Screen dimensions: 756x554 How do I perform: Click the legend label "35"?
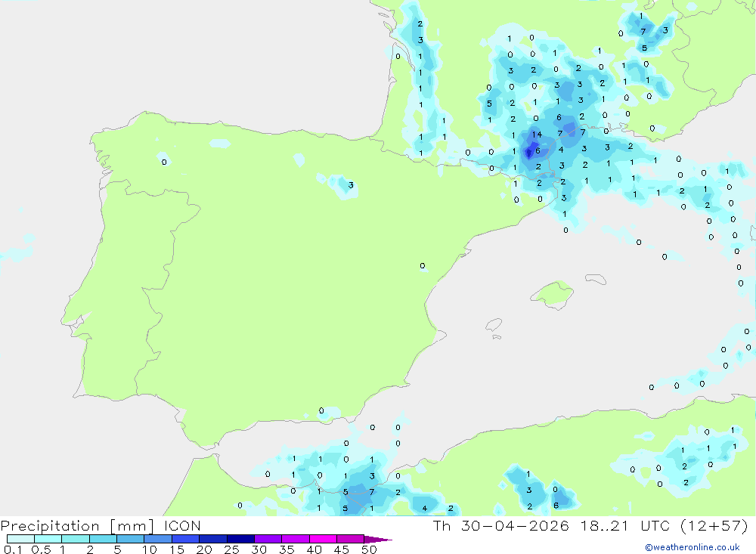tap(287, 549)
